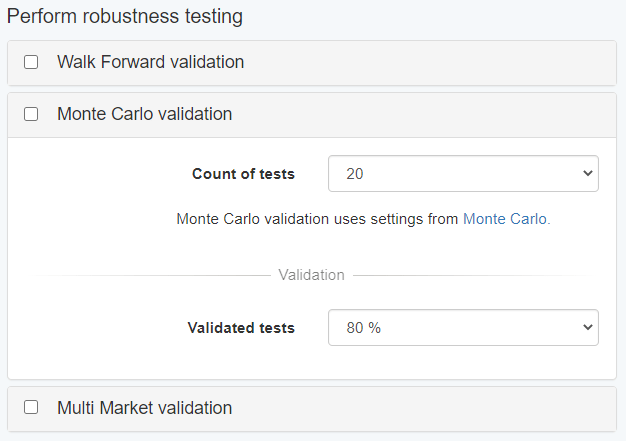
Task: Follow the Monte Carlo settings link
Action: (506, 219)
